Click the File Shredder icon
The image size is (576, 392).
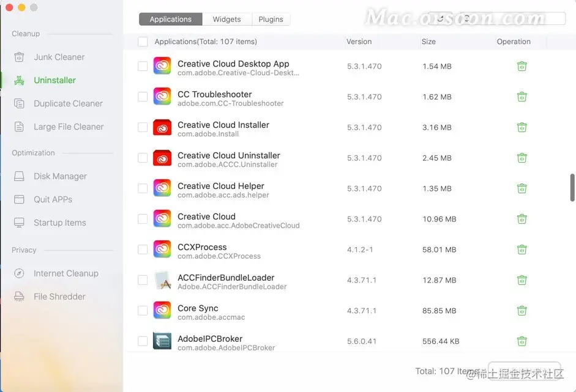point(19,297)
